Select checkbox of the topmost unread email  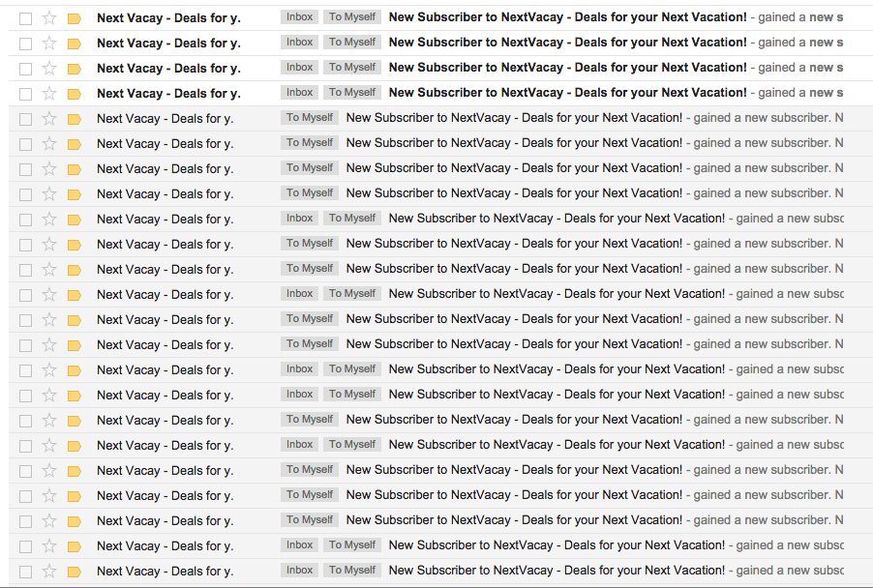coord(25,19)
